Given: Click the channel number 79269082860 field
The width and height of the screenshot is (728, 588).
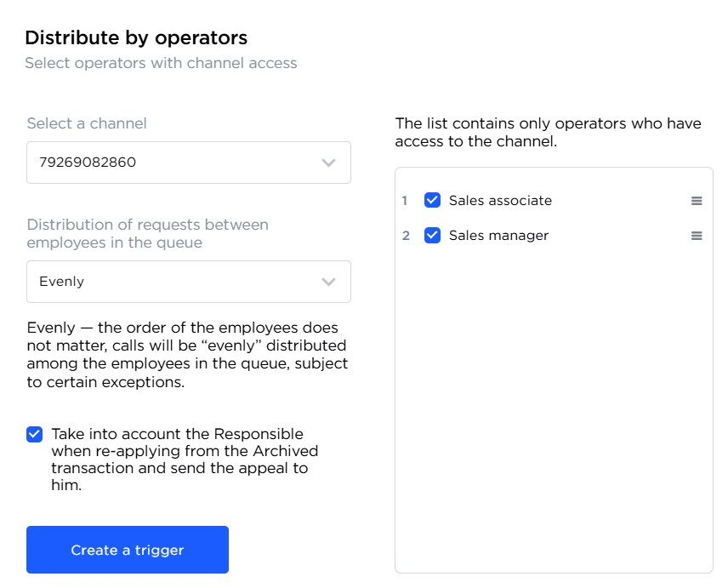Looking at the screenshot, I should tap(170, 163).
